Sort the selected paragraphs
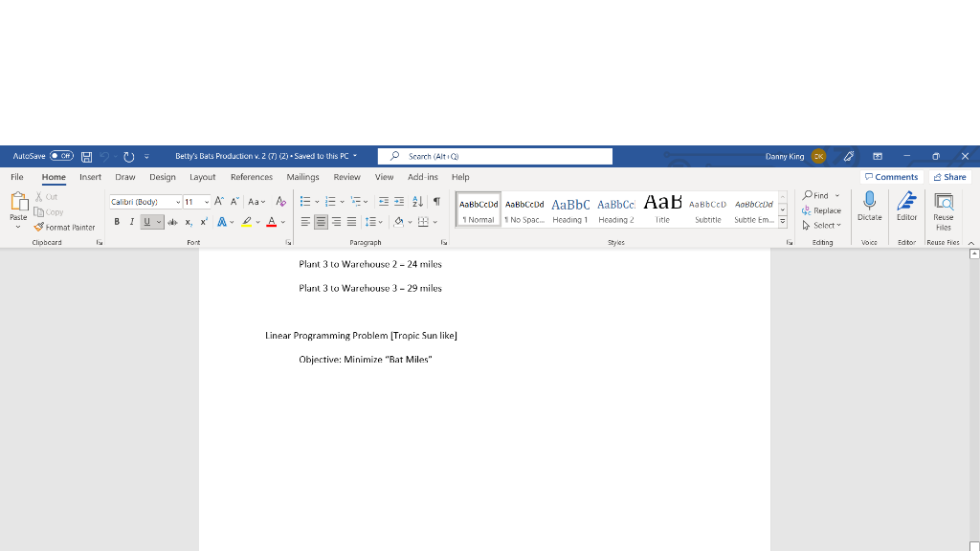The image size is (980, 551). pos(417,201)
